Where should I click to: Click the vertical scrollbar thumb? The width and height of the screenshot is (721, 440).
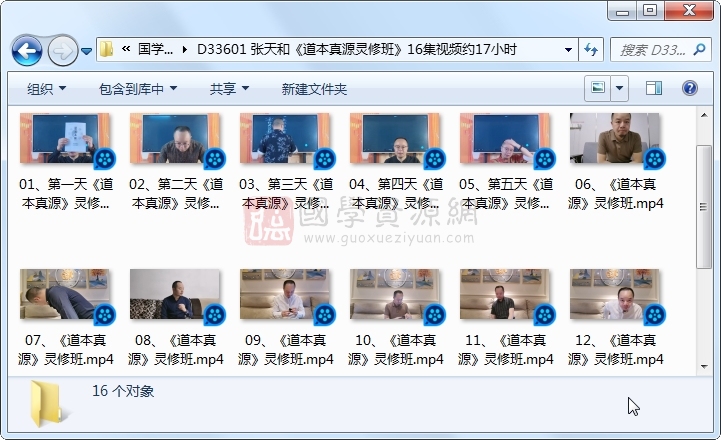click(x=704, y=206)
